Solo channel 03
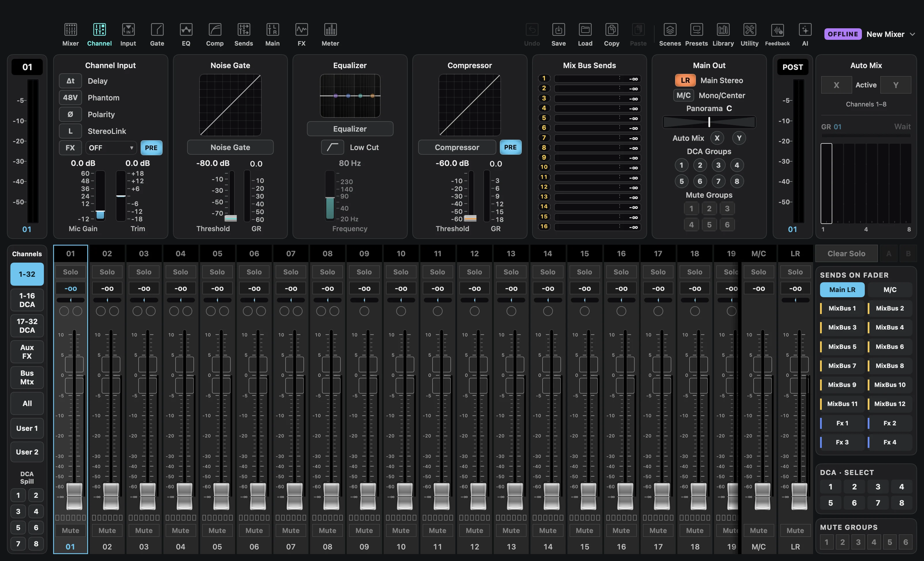 click(x=144, y=272)
